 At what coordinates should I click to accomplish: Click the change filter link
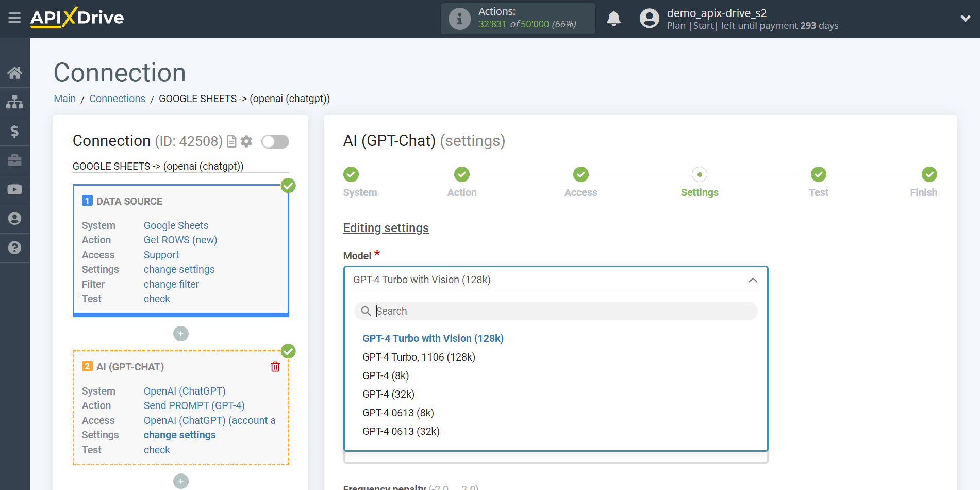(x=171, y=284)
